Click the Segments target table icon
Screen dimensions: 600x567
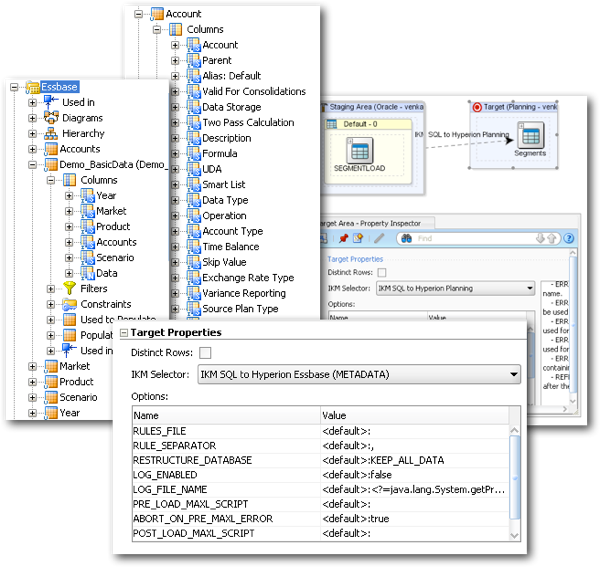pos(531,135)
